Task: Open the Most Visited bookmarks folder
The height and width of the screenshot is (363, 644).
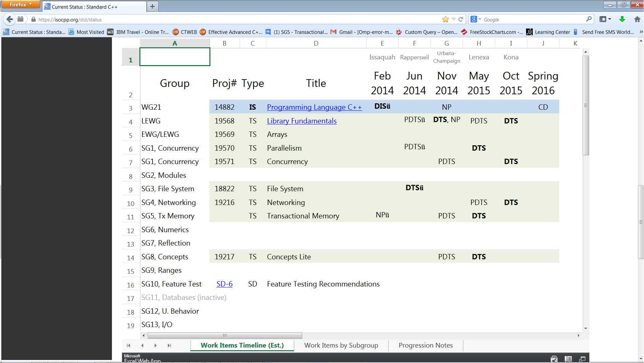Action: [86, 32]
